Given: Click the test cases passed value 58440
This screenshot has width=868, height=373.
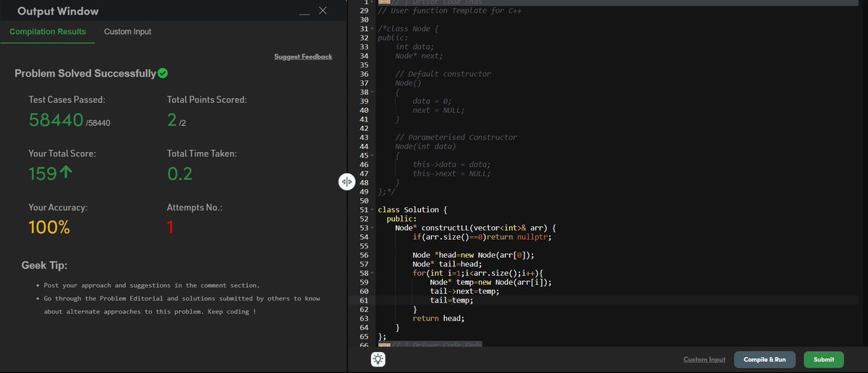Looking at the screenshot, I should (57, 120).
